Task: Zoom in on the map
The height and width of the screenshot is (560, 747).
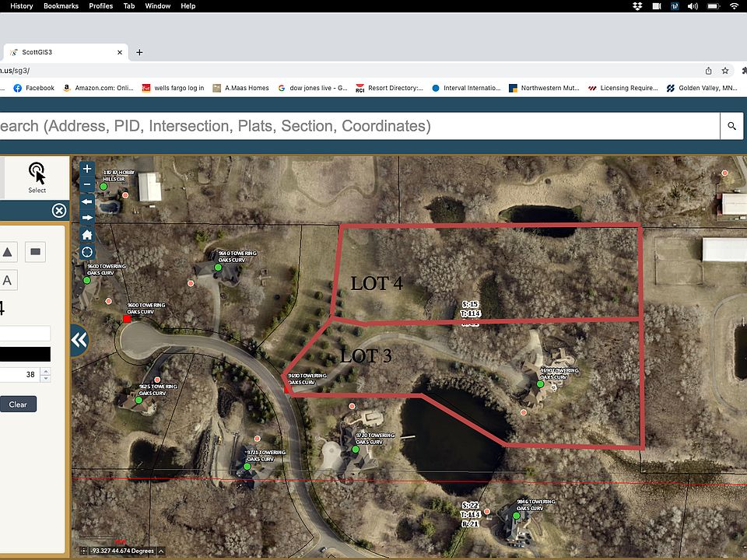Action: [x=87, y=169]
